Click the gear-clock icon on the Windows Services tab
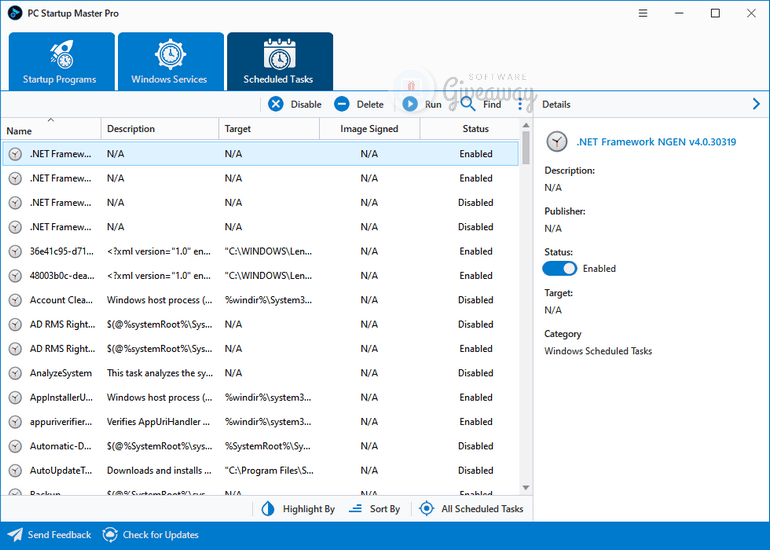The height and width of the screenshot is (550, 770). [170, 54]
